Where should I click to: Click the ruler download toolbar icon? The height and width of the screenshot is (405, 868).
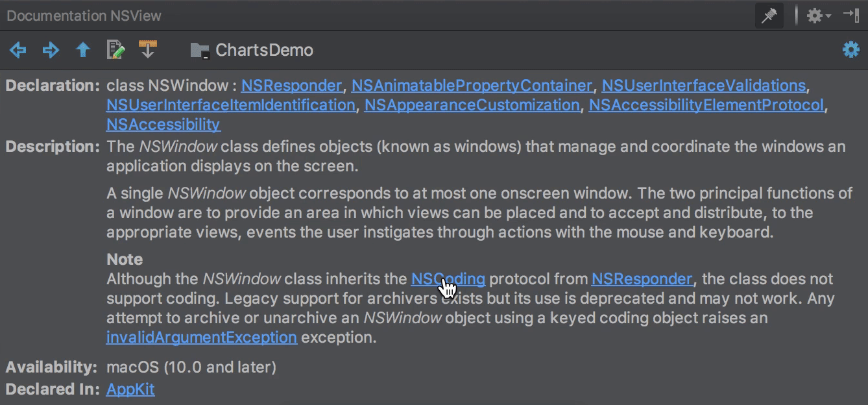point(148,50)
